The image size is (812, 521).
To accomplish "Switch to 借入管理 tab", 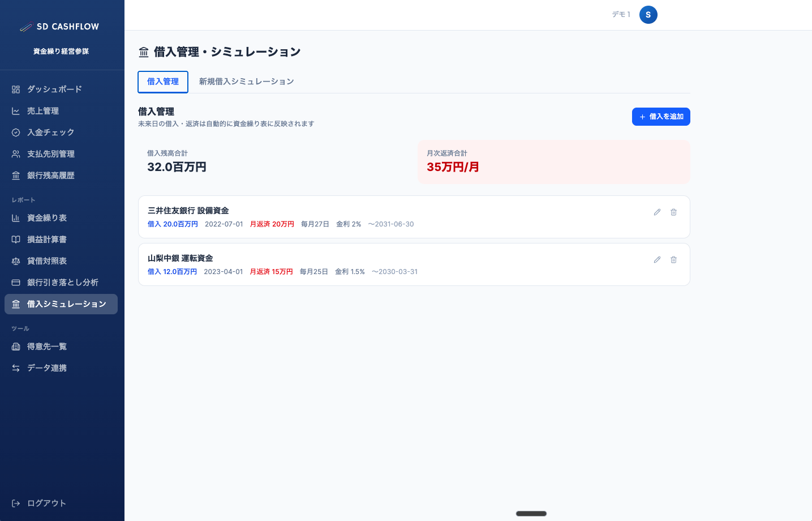I will pyautogui.click(x=163, y=82).
